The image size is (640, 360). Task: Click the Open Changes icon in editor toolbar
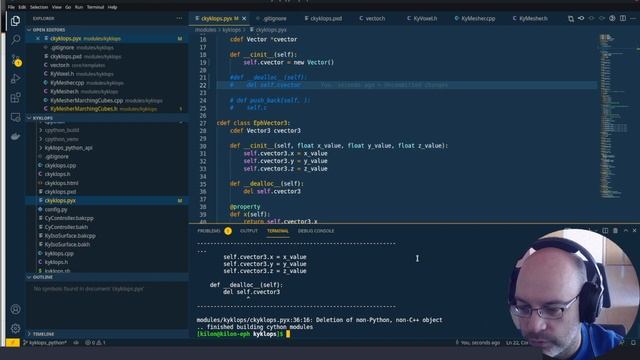[571, 18]
